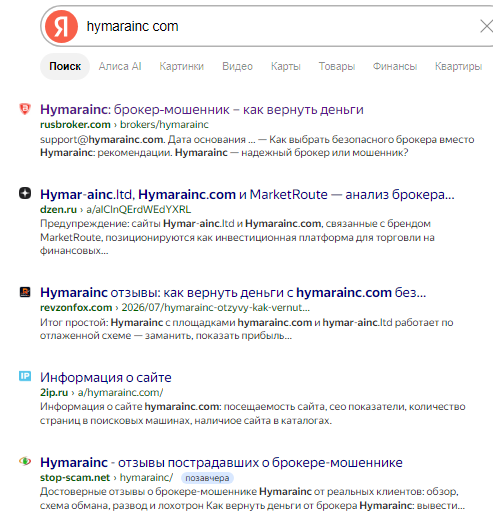Open the 'Hymarainc отзывы: как вернуть деньги' result
Viewport: 493px width, 528px height.
coord(233,293)
